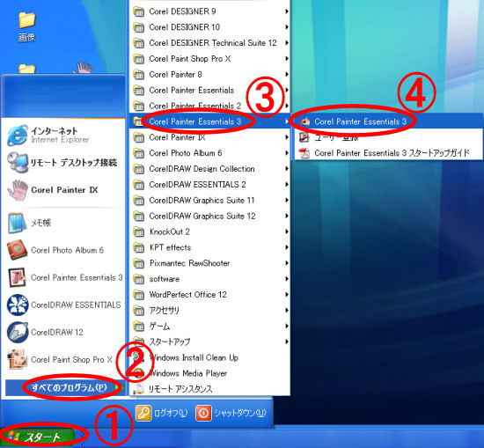Image resolution: width=484 pixels, height=448 pixels.
Task: Open Corel Paint Shop Pro X shortcut
Action: pyautogui.click(x=63, y=360)
